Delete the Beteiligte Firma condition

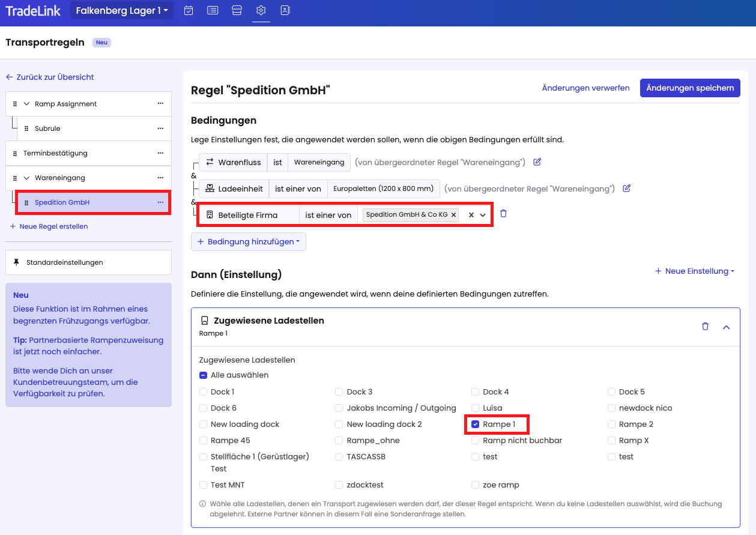[x=503, y=214]
